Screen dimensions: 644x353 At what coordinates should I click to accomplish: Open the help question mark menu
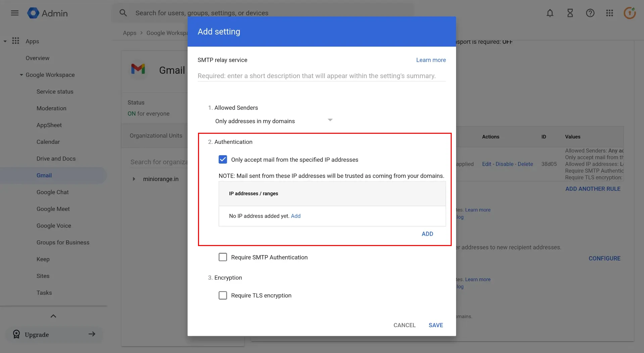click(x=590, y=13)
